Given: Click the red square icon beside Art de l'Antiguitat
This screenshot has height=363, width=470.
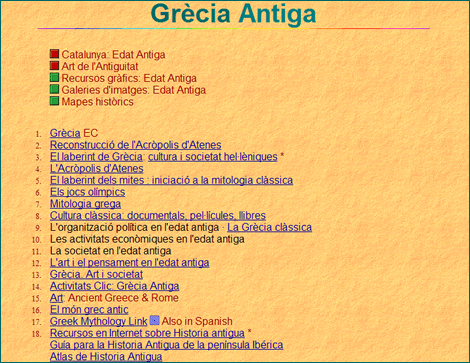Looking at the screenshot, I should point(54,65).
